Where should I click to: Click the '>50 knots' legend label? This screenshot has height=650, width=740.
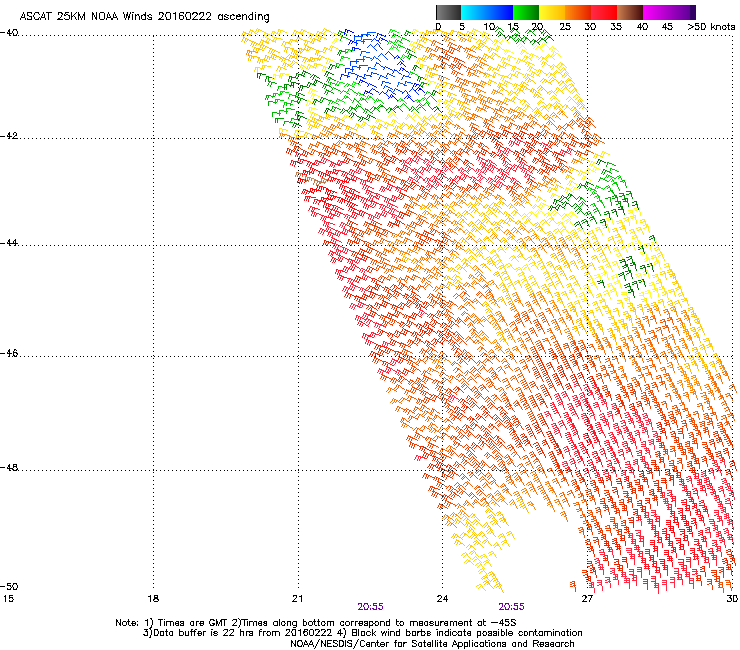pyautogui.click(x=711, y=27)
